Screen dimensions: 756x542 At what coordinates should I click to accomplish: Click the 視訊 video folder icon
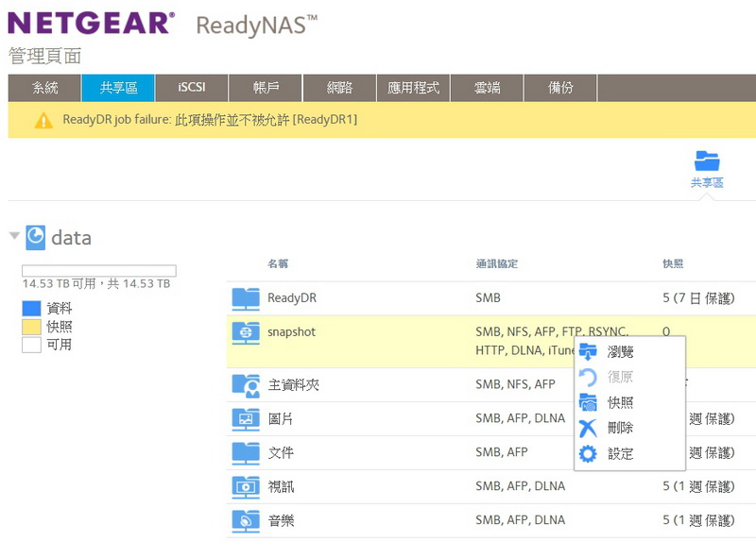(246, 487)
